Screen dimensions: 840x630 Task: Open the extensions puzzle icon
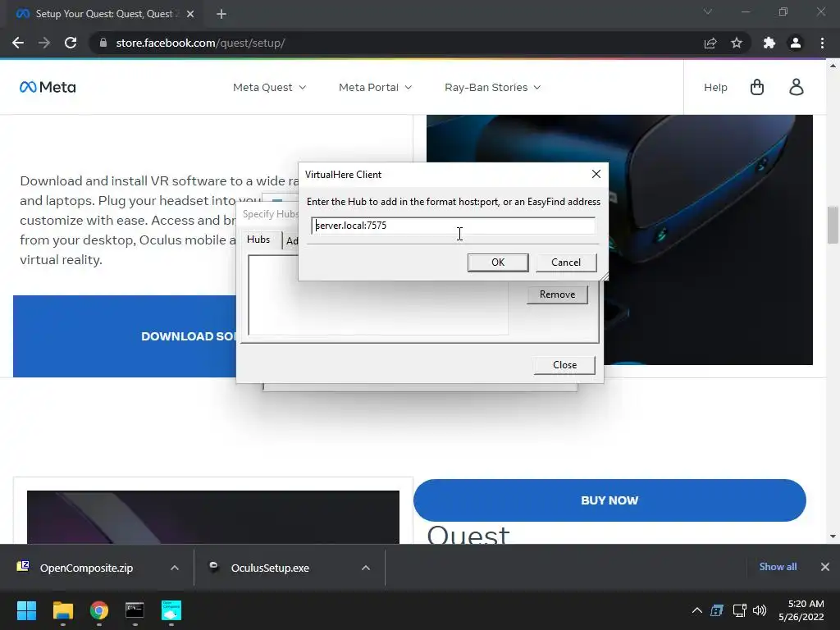pyautogui.click(x=769, y=43)
